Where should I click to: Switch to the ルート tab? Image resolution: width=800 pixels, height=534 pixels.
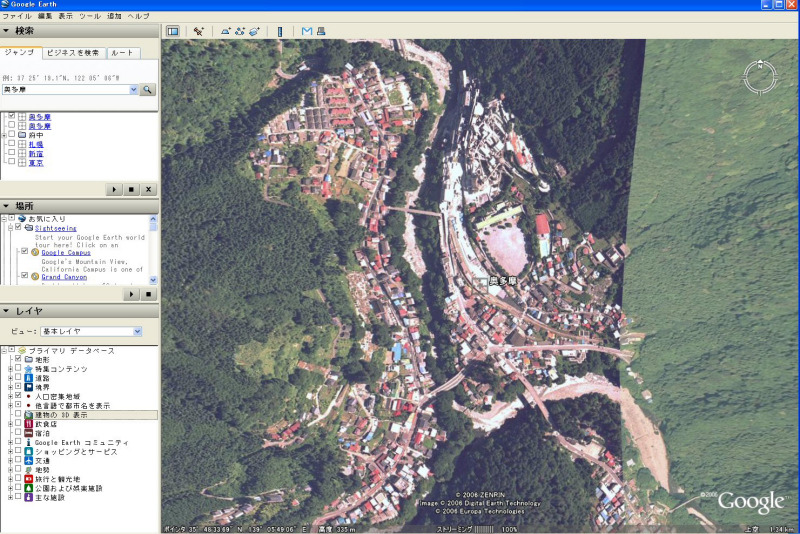(x=123, y=53)
